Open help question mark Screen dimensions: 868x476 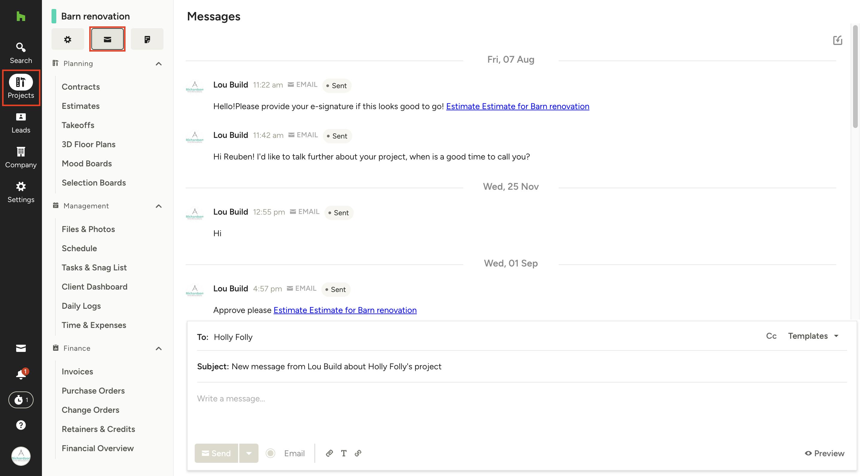click(x=21, y=425)
